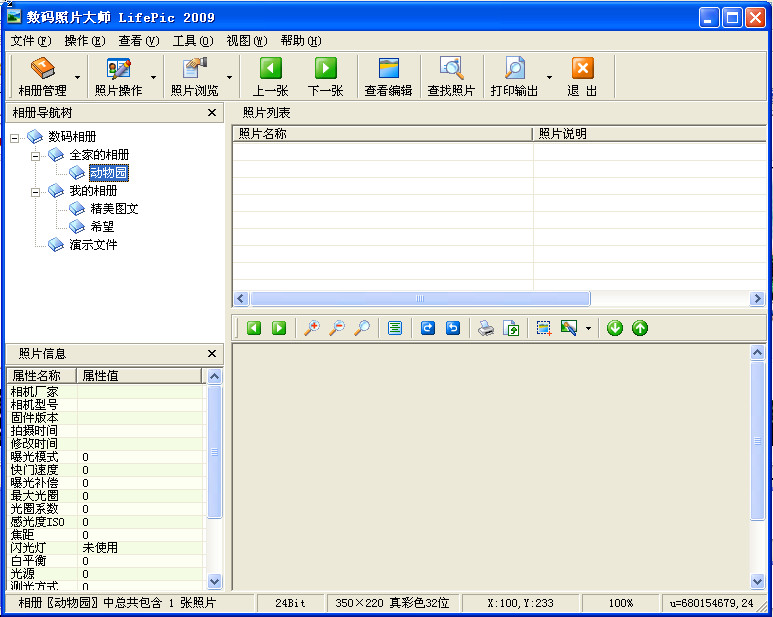This screenshot has height=617, width=773.
Task: Click the photo list horizontal scrollbar thumb
Action: [420, 298]
